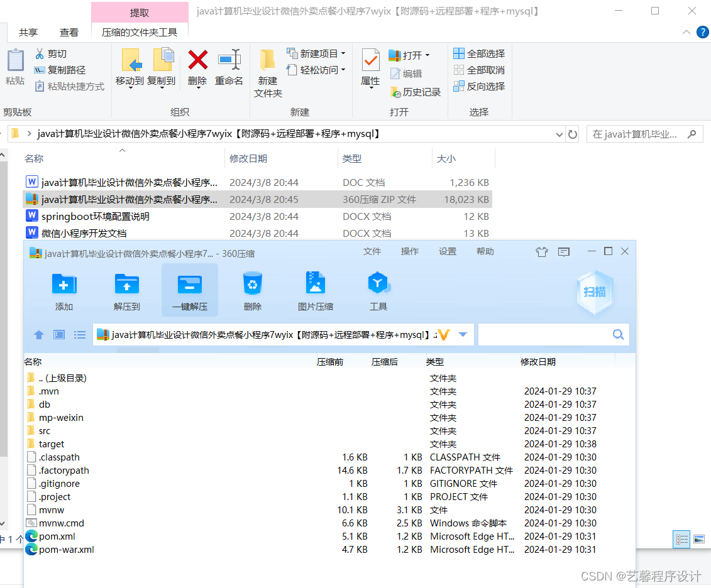711x588 pixels.
Task: Click the feedback message icon in 360压缩 title bar
Action: [x=564, y=252]
